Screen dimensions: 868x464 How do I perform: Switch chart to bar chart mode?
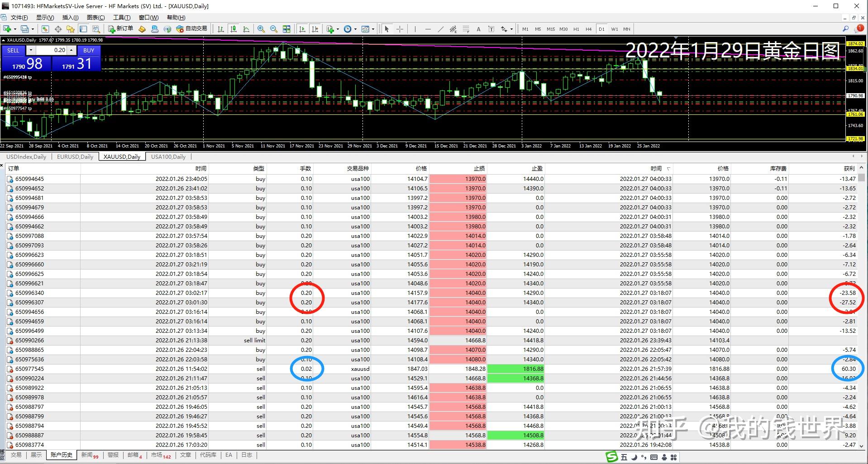click(221, 29)
